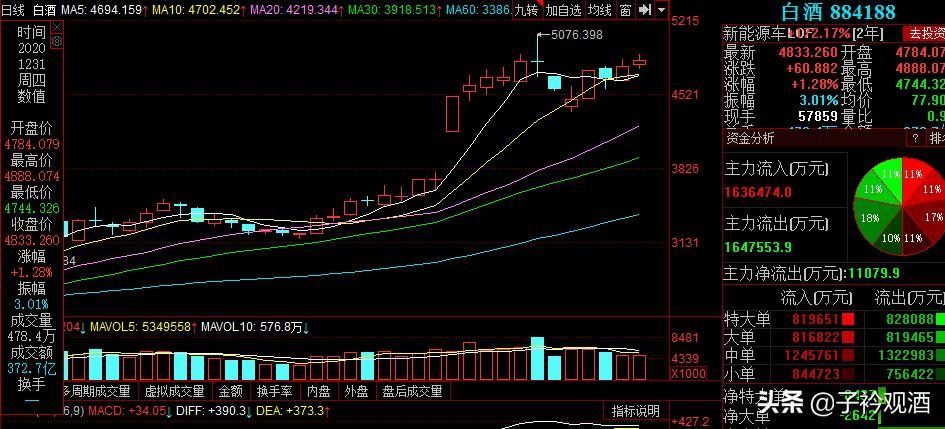Screen dimensions: 945x429
Task: Click the DEA value +373.3
Action: click(x=307, y=412)
